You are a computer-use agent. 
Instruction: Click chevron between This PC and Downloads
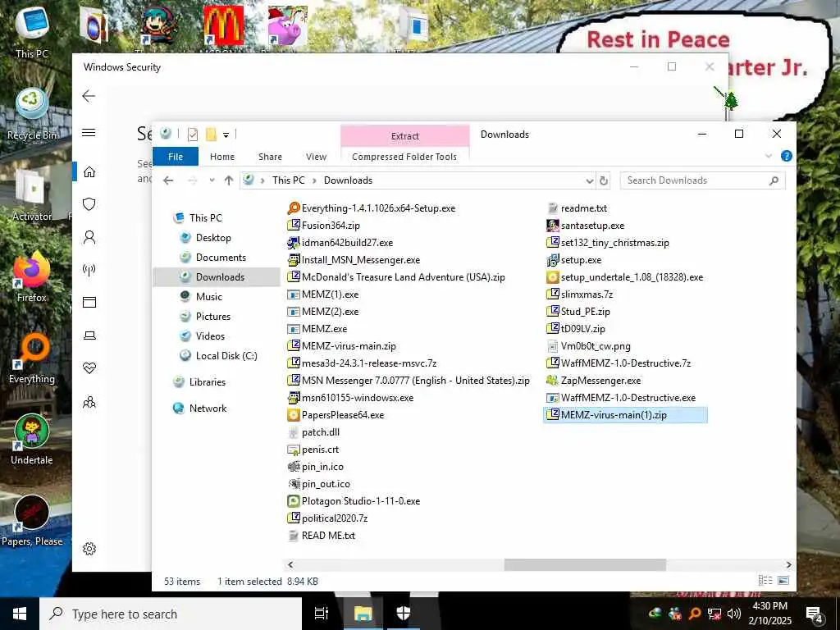314,180
